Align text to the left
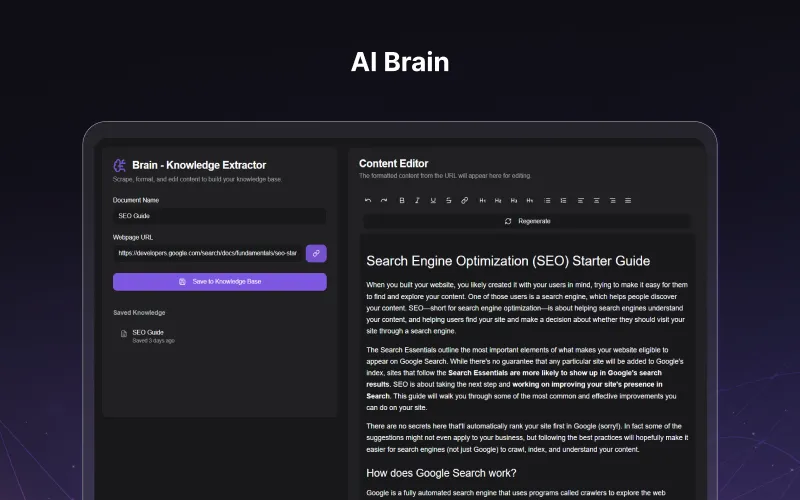The width and height of the screenshot is (800, 500). 580,200
